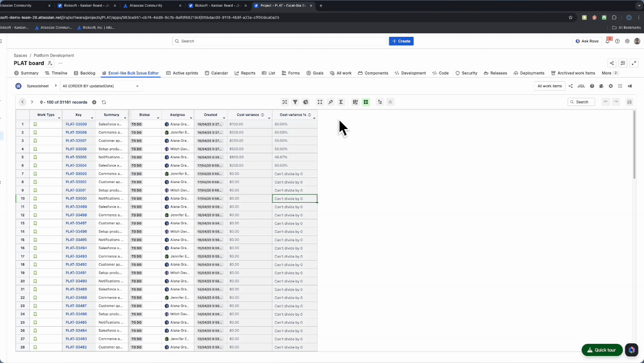Open issue PLAT-33509

tap(76, 124)
